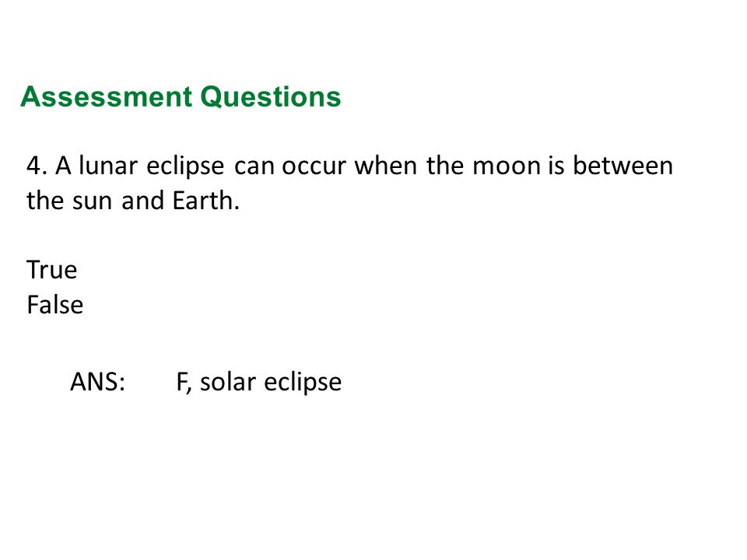Image resolution: width=747 pixels, height=560 pixels.
Task: Click the word "Questions" in the title
Action: coord(271,98)
